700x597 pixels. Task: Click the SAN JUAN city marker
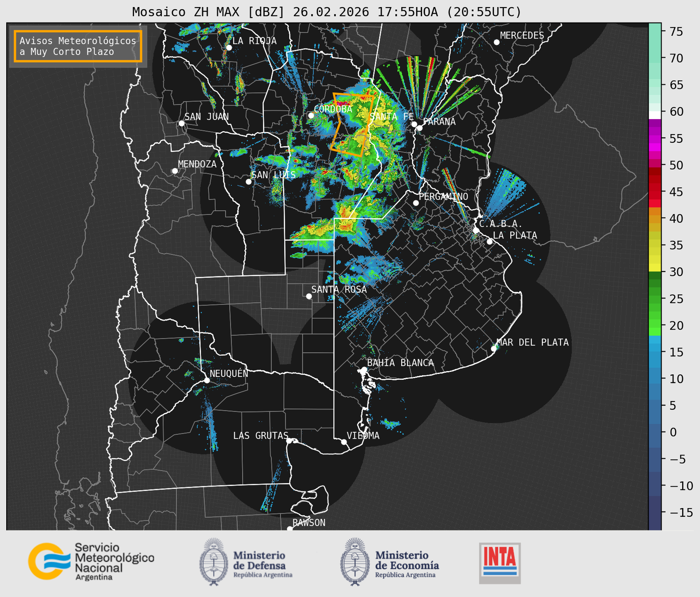[181, 123]
